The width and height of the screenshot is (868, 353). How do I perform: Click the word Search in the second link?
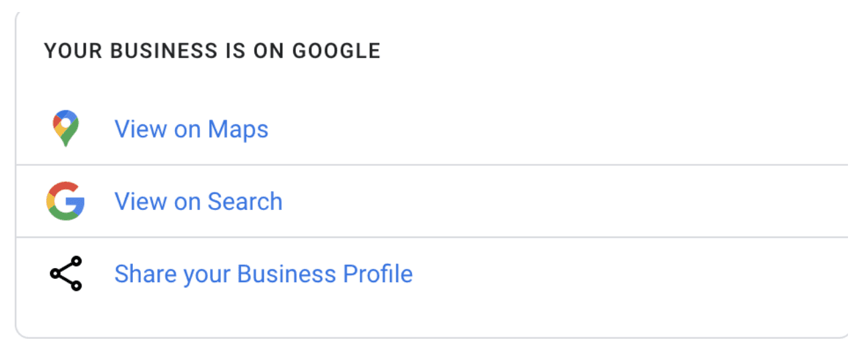[245, 201]
